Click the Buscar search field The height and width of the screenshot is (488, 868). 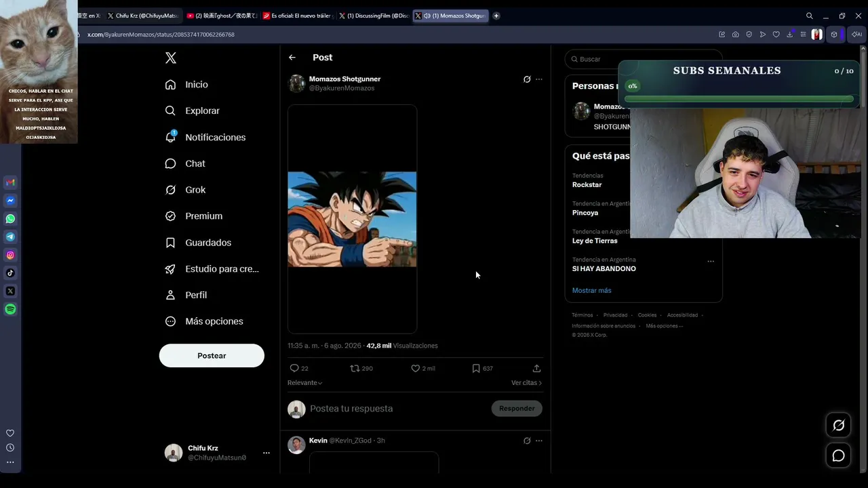(644, 59)
